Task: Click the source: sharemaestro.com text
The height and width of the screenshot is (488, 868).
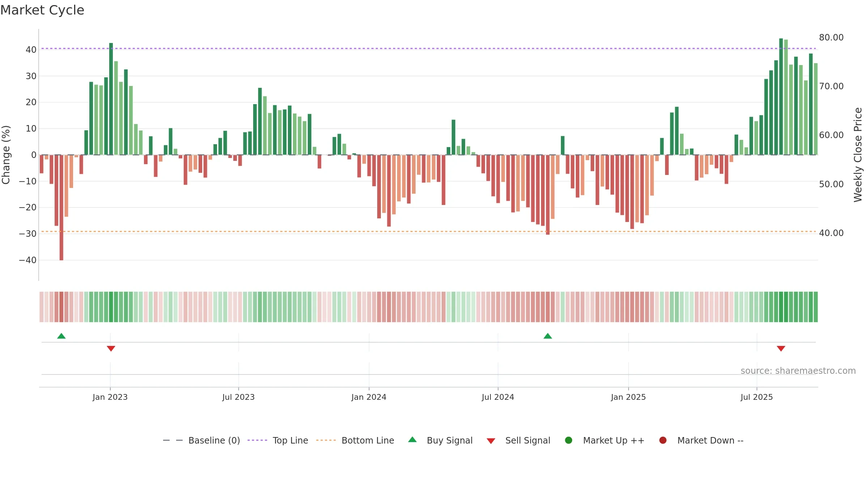Action: 798,371
